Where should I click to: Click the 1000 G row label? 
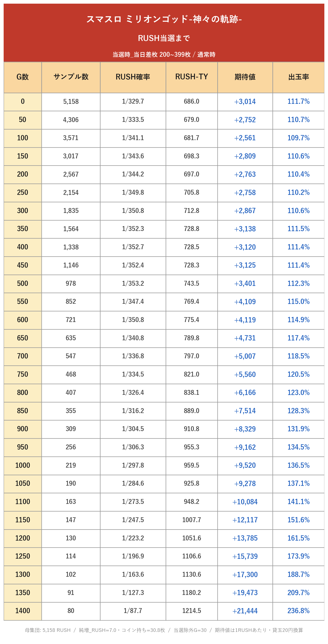point(23,466)
